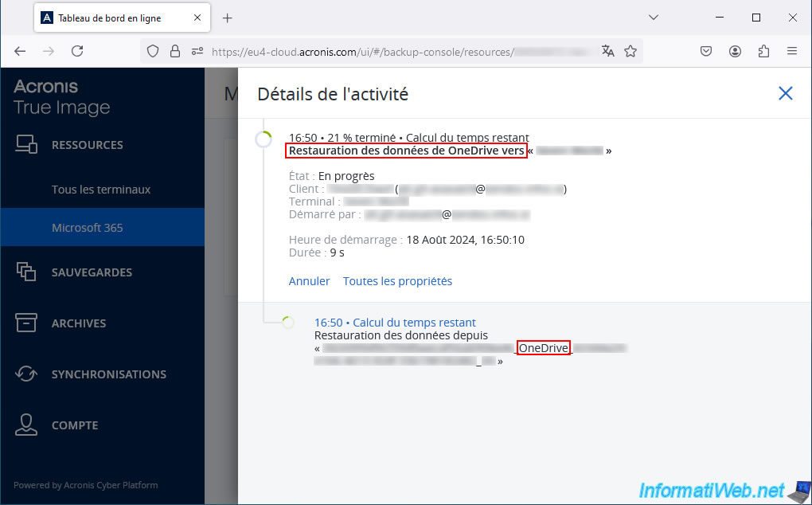Click the Démarré par label line
812x505 pixels.
(409, 214)
